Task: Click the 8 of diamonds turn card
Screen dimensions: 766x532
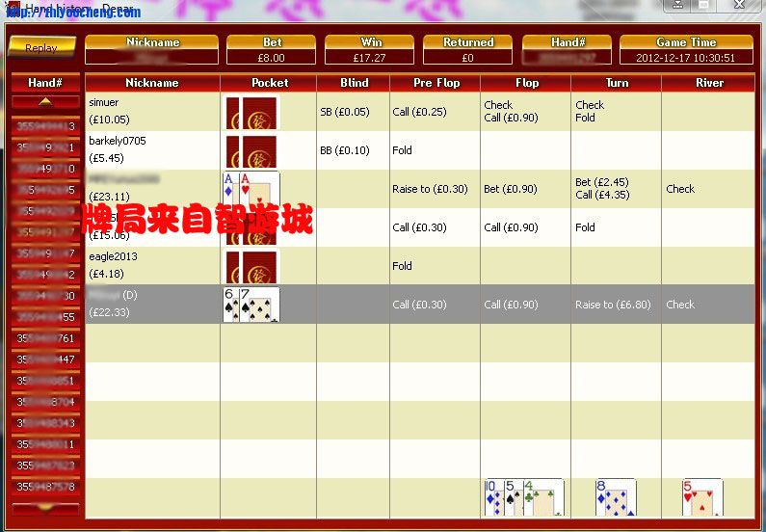Action: coord(615,497)
